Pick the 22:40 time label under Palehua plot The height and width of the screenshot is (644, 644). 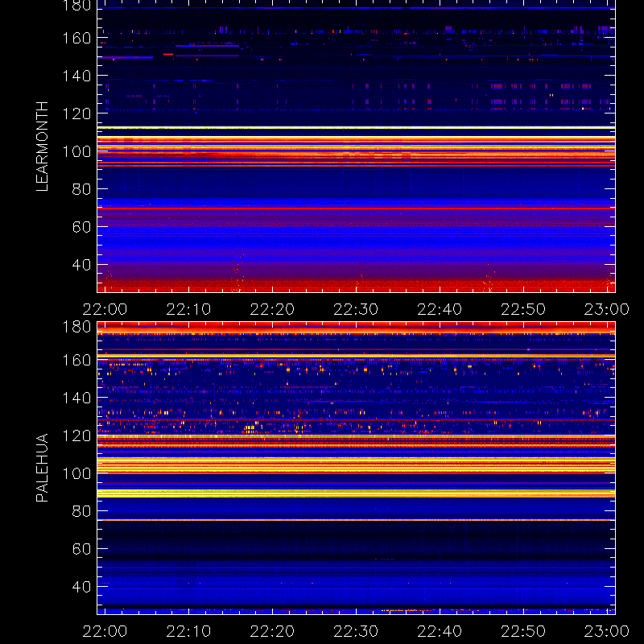[440, 631]
